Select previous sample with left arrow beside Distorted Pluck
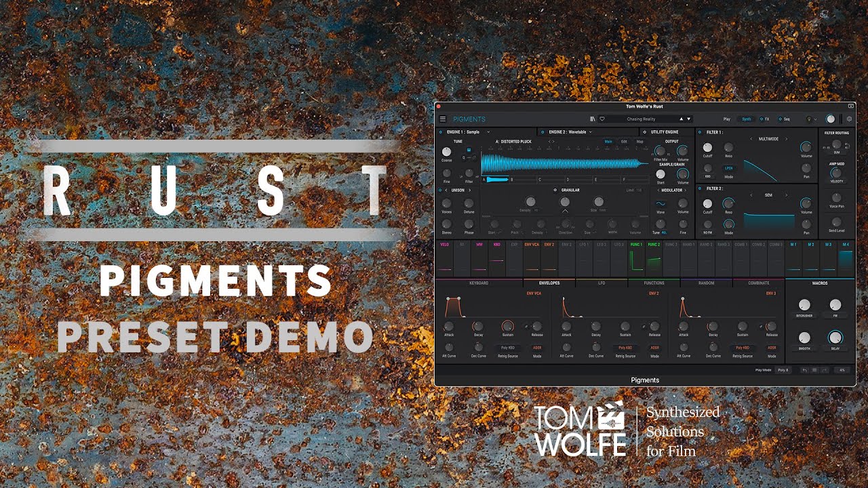Screen dimensions: 868x488 coord(549,142)
